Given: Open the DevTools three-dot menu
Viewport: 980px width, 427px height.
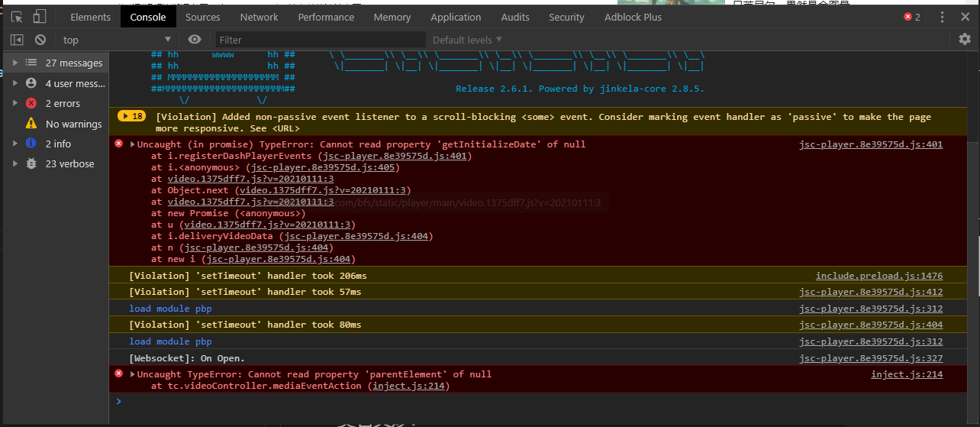Looking at the screenshot, I should pyautogui.click(x=943, y=17).
